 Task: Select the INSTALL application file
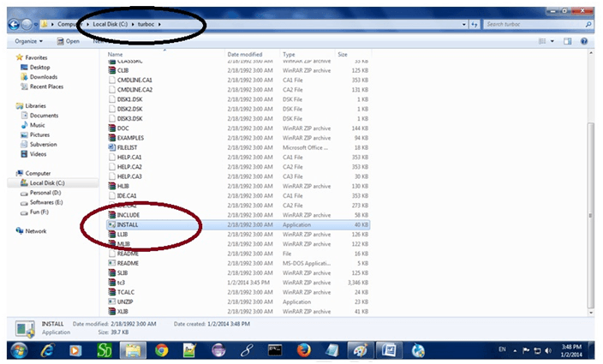[128, 224]
